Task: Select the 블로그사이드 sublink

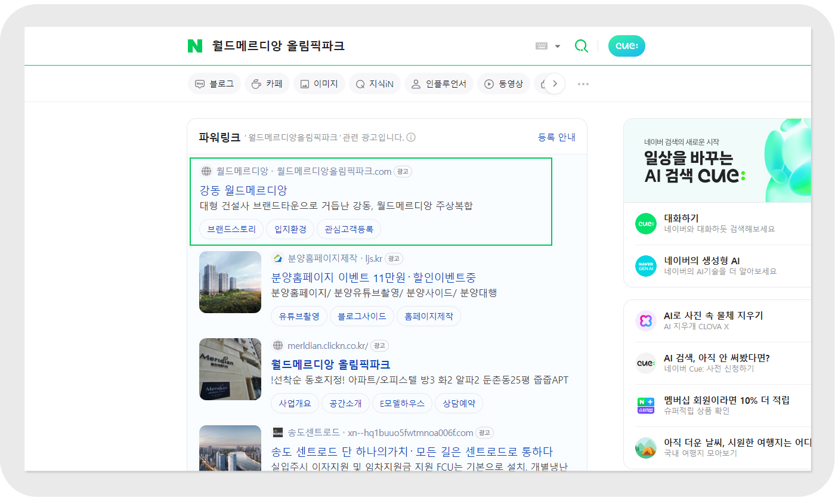Action: pos(362,316)
